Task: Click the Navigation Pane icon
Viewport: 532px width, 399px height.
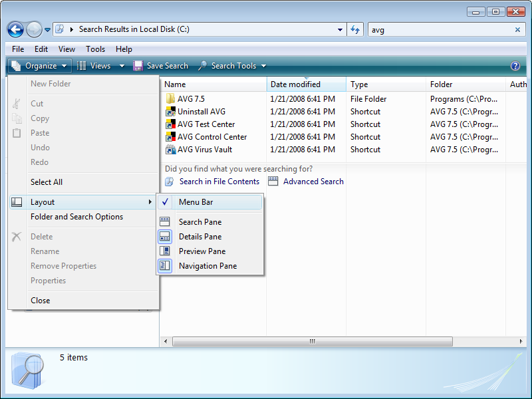Action: pyautogui.click(x=165, y=265)
